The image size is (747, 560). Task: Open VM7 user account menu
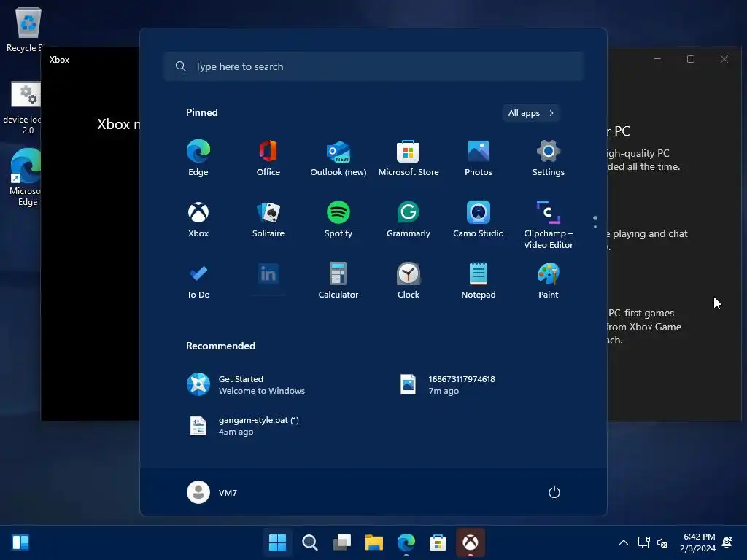point(212,492)
